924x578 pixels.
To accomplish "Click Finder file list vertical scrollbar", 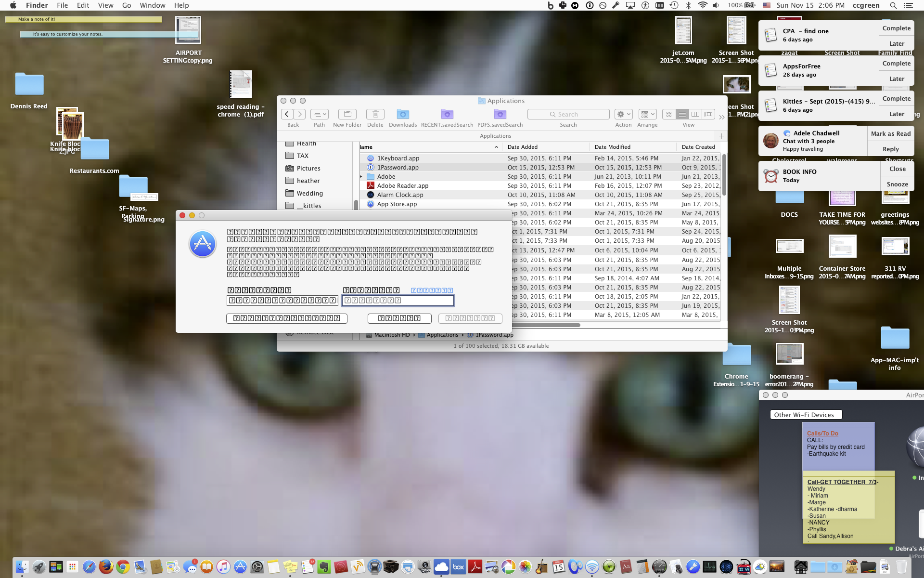I will [x=724, y=175].
